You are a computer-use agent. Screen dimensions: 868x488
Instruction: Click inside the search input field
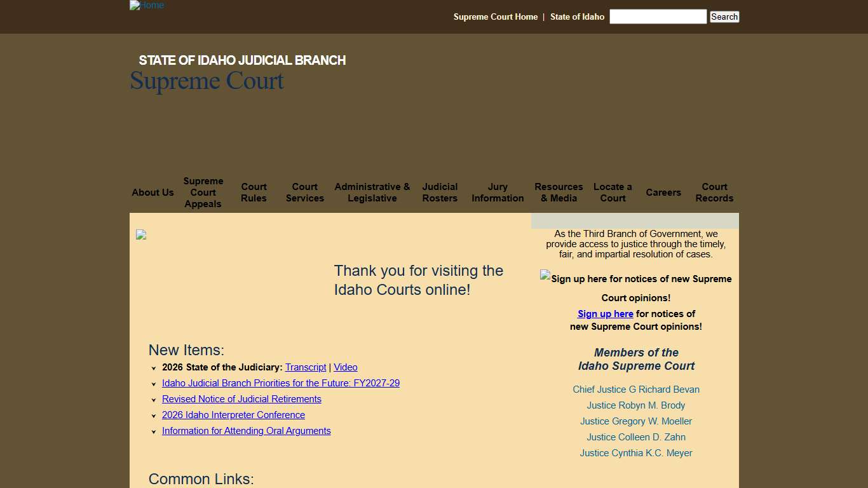658,17
